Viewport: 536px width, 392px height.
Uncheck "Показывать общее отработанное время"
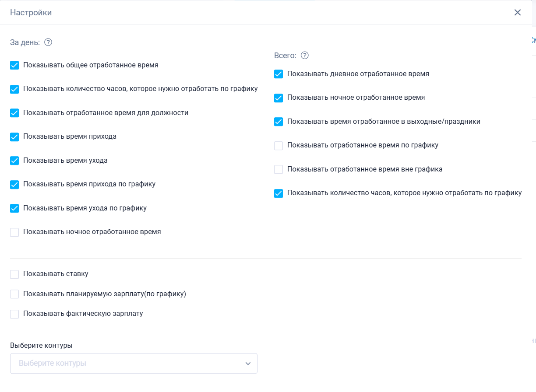pyautogui.click(x=14, y=66)
